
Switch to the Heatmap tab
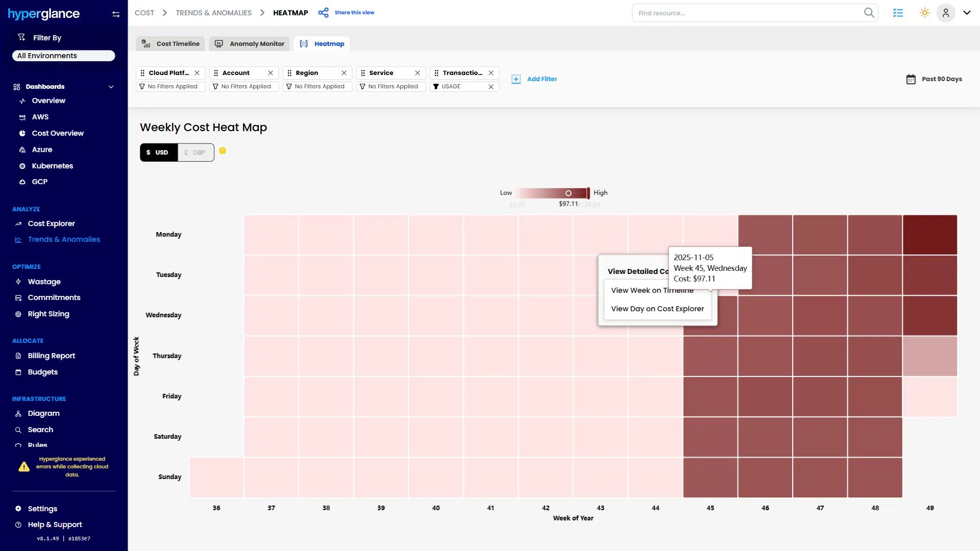pos(322,43)
